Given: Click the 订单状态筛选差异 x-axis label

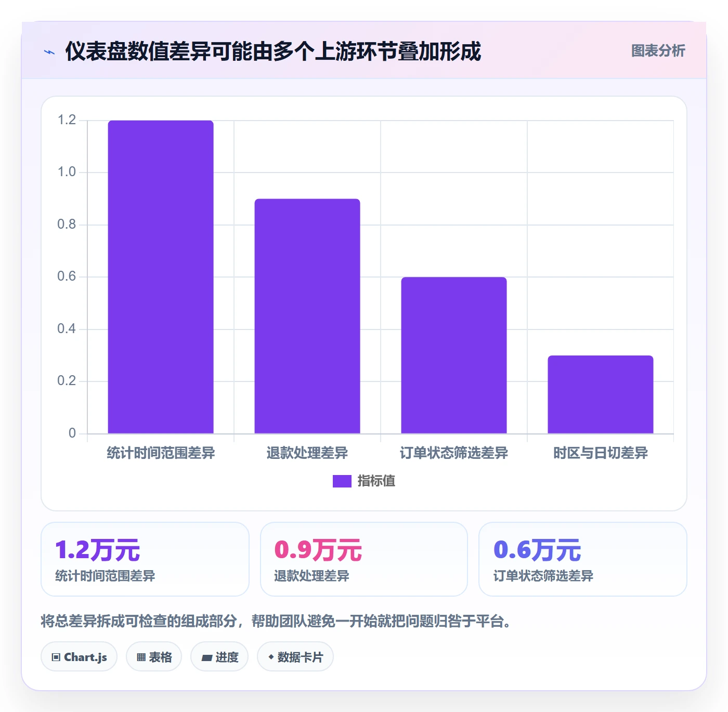Looking at the screenshot, I should click(454, 453).
